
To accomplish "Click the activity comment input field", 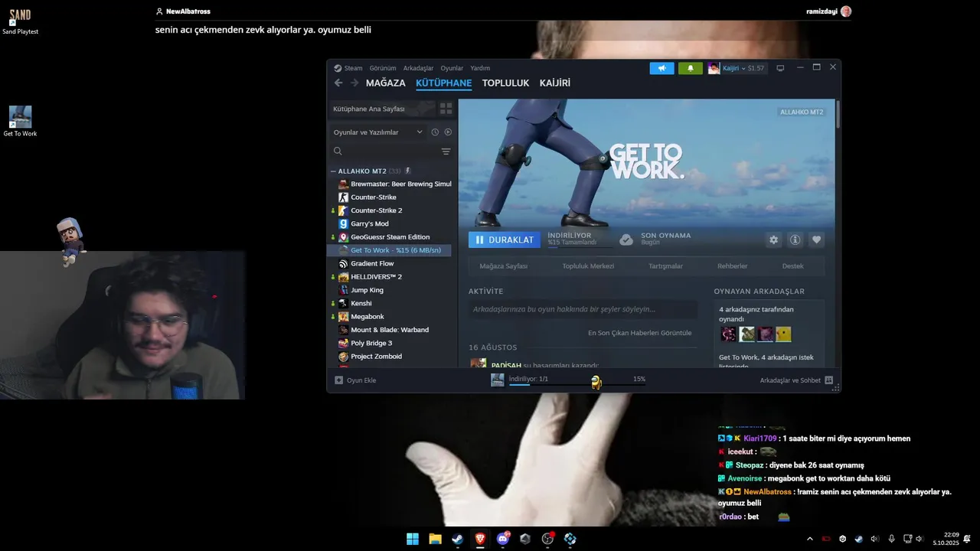I will (x=583, y=309).
